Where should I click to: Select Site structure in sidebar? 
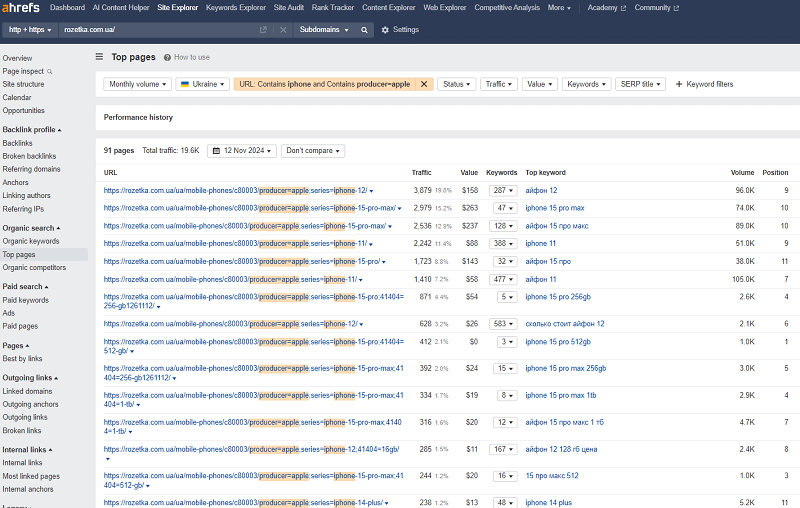(x=23, y=84)
